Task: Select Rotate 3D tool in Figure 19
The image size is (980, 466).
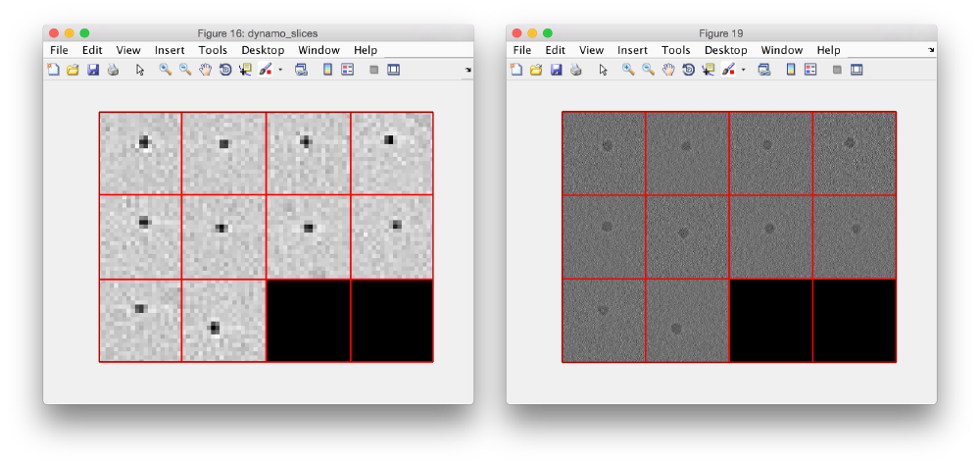Action: pyautogui.click(x=688, y=70)
